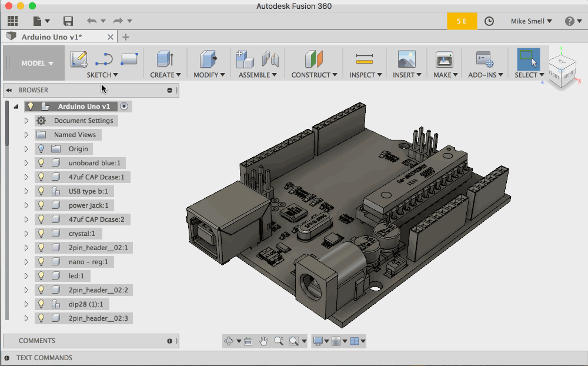Toggle visibility of crystal:1 lightbulb
The image size is (588, 366).
point(41,234)
